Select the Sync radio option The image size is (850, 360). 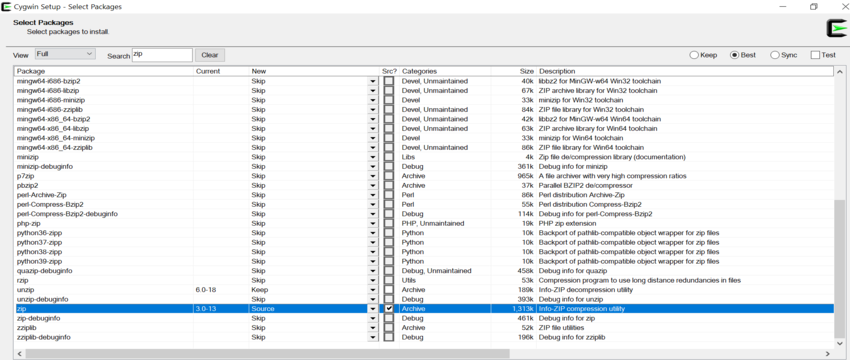(x=775, y=55)
